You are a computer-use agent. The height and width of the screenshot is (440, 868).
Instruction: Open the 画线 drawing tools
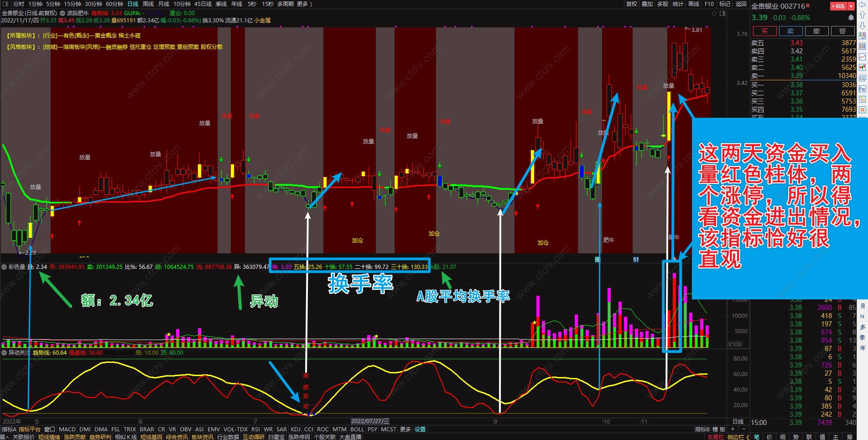[694, 4]
